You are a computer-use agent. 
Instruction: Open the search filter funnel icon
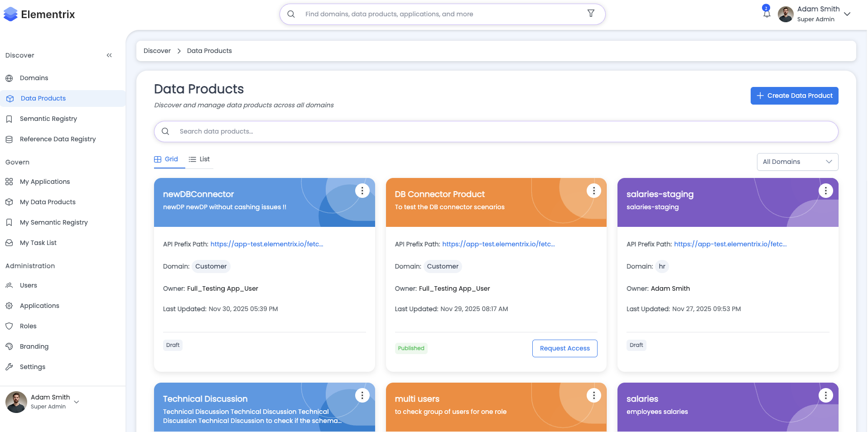coord(590,14)
